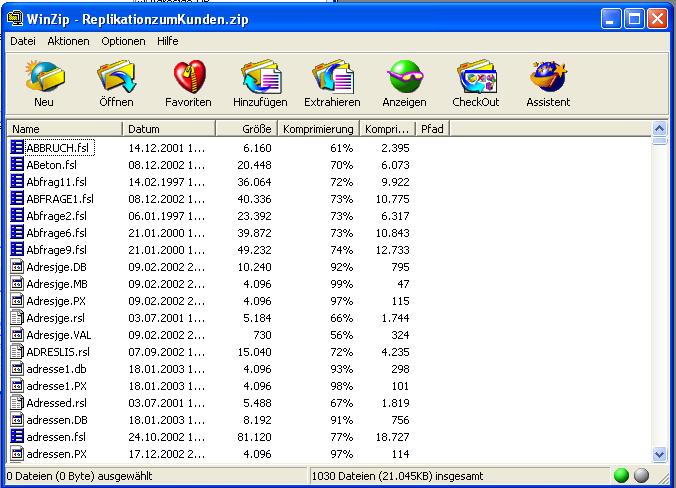Viewport: 676px width, 488px height.
Task: Sort files by the Größe column header
Action: pos(247,129)
